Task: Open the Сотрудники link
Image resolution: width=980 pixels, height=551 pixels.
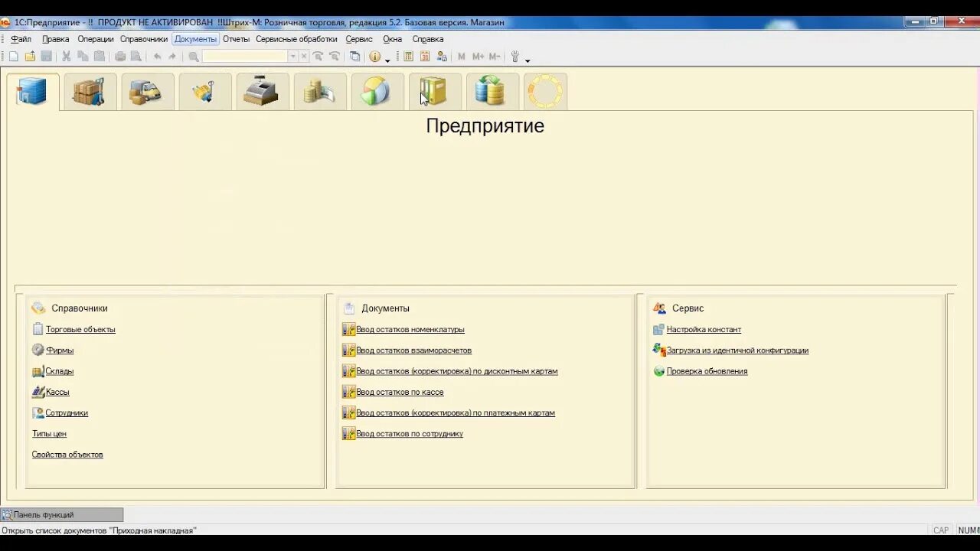Action: [67, 413]
